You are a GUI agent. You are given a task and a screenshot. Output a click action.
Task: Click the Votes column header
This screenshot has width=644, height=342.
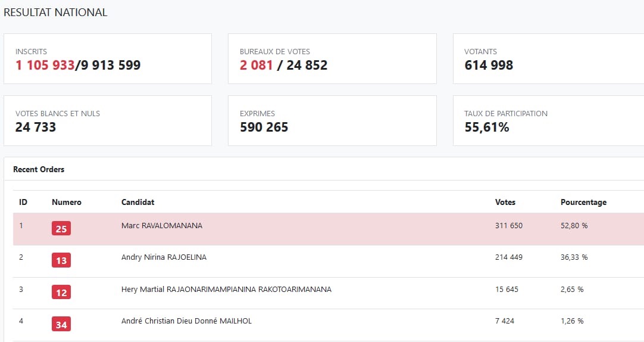point(505,202)
